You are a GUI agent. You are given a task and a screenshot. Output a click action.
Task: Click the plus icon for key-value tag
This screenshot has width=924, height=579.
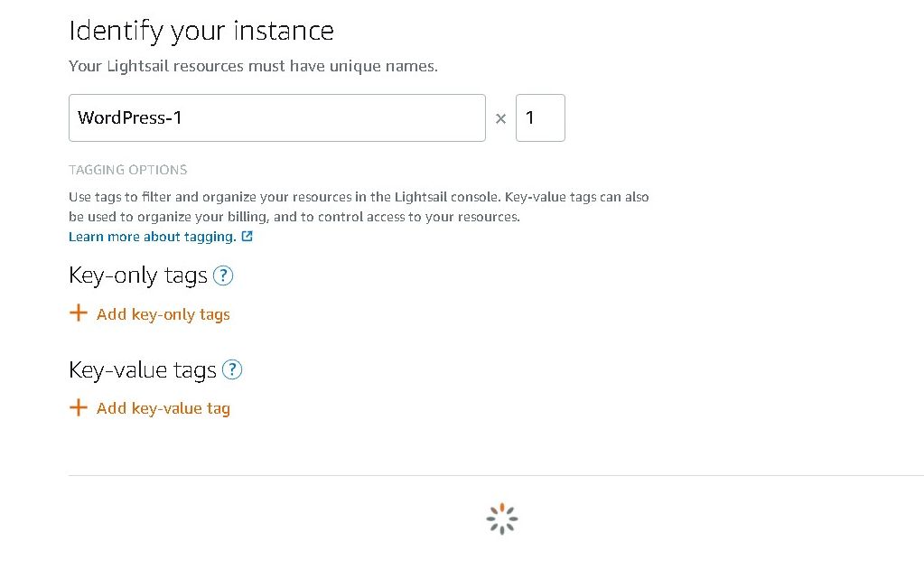tap(79, 407)
